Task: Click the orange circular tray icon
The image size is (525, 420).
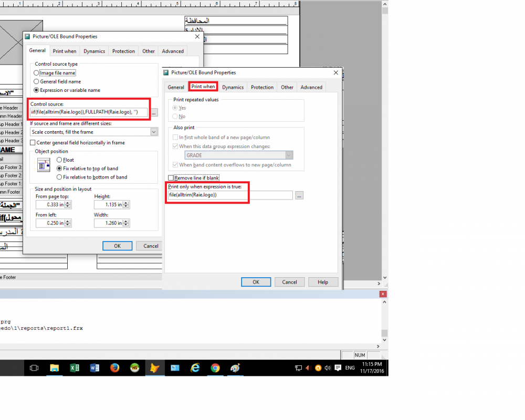Action: [318, 368]
